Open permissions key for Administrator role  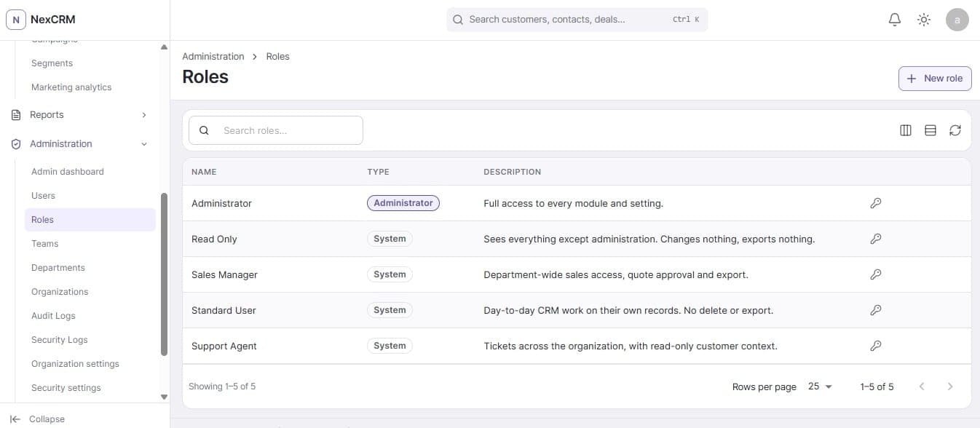point(876,203)
